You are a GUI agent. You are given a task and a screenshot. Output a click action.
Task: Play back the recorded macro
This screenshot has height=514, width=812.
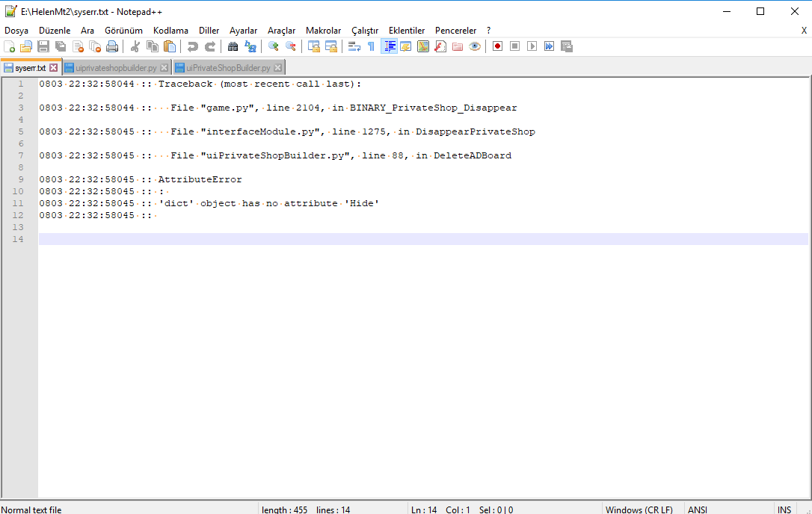pos(532,46)
